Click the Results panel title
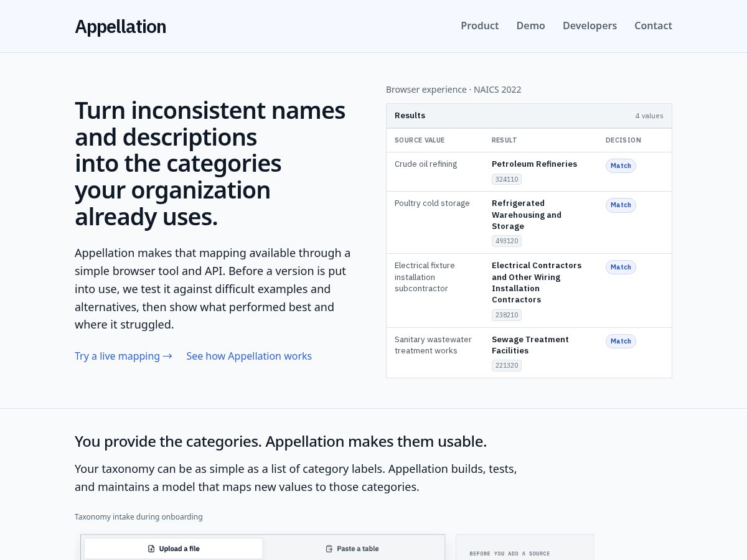Screen dimensions: 747x560 (410, 115)
